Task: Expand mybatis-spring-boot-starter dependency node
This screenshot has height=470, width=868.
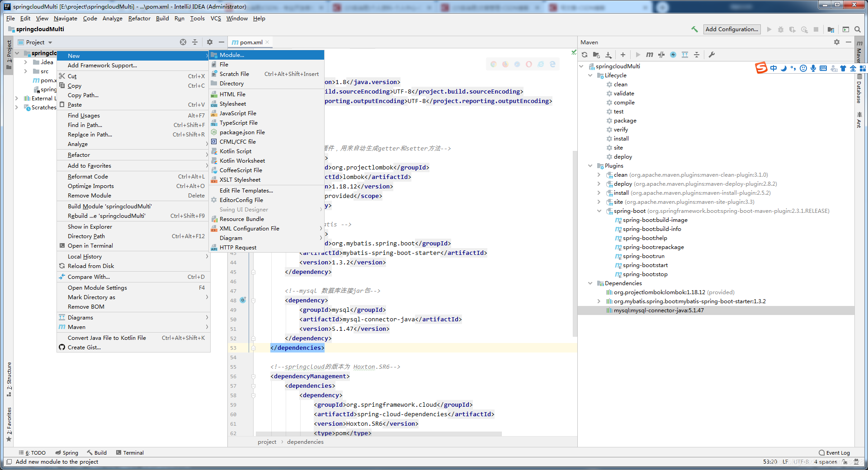Action: pyautogui.click(x=599, y=301)
